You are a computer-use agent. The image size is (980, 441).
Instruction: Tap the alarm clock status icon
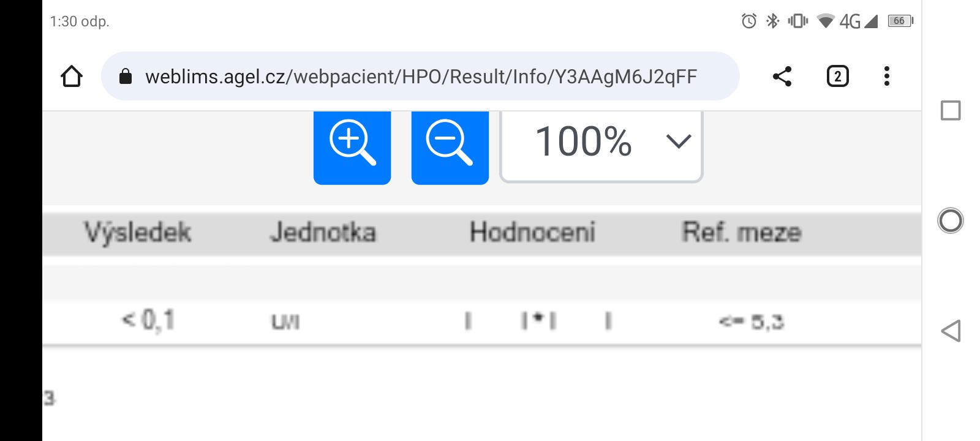[748, 21]
